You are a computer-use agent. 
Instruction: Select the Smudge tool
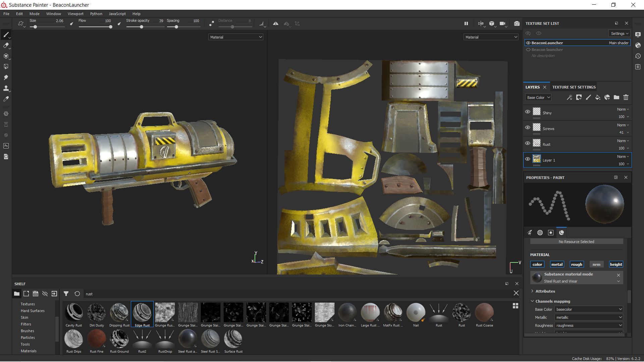tap(6, 77)
